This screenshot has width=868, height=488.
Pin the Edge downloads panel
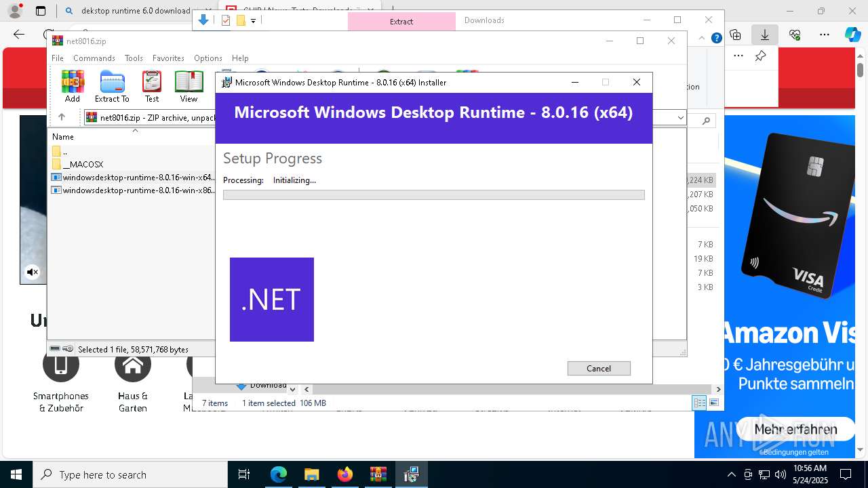tap(761, 56)
